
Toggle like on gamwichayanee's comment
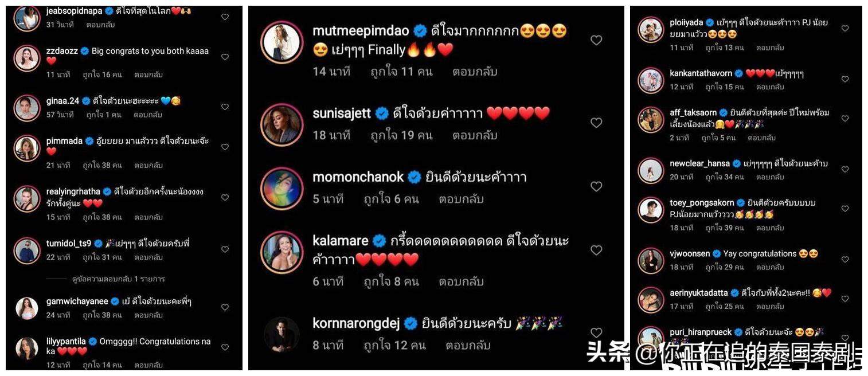225,307
